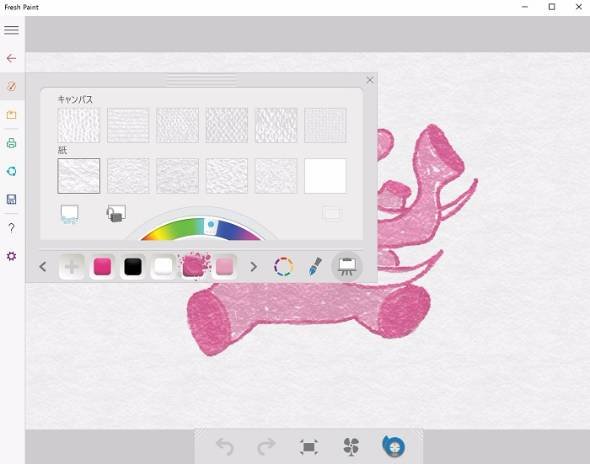Open the color wheel picker

pos(284,267)
